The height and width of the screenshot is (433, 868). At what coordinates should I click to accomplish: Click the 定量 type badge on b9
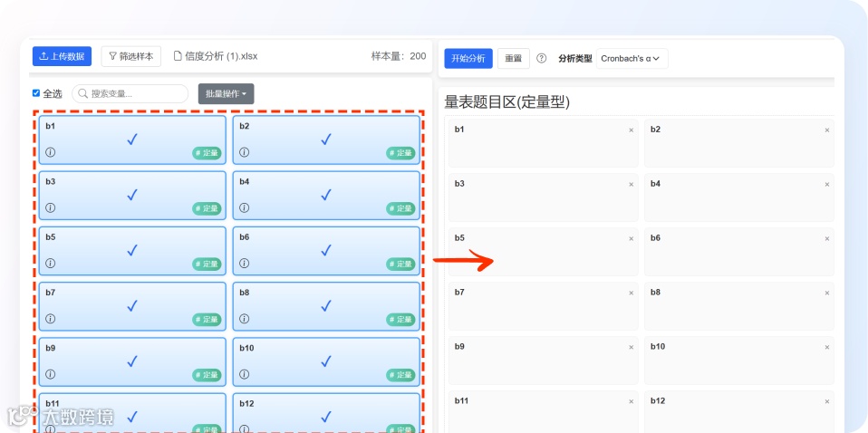click(207, 375)
